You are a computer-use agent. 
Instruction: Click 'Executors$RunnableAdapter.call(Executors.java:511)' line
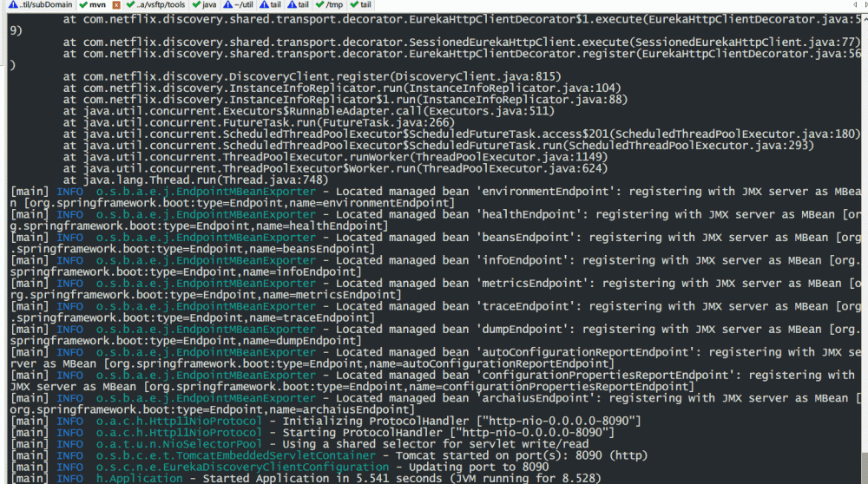click(308, 111)
